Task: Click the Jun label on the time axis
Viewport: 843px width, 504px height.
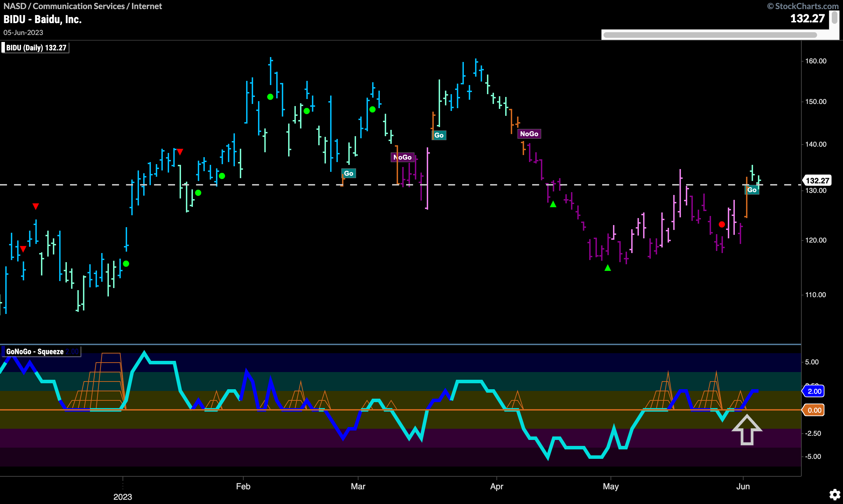Action: point(743,486)
